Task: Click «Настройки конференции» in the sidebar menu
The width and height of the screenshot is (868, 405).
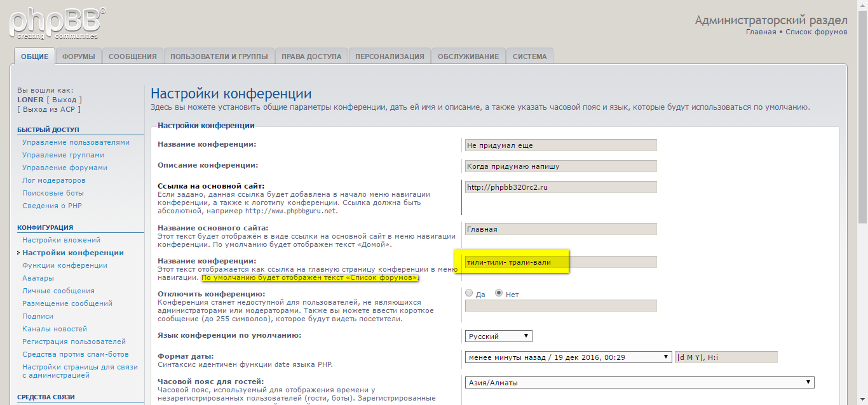Action: click(73, 253)
